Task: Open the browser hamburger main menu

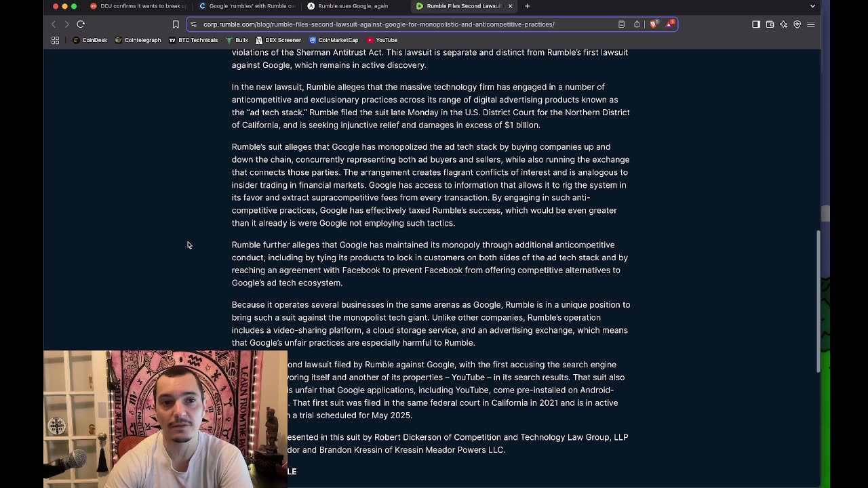Action: [811, 24]
